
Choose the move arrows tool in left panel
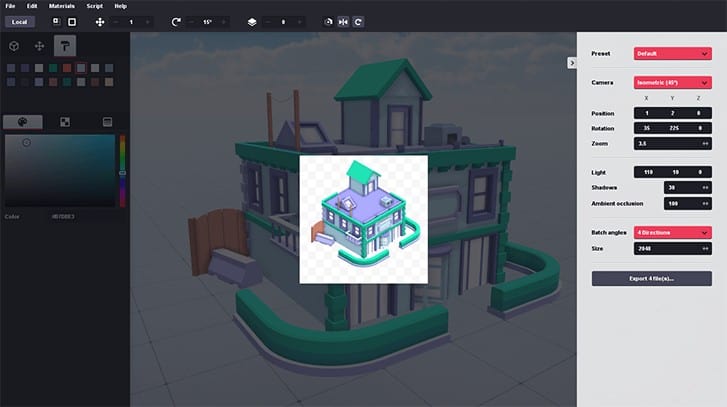[x=39, y=46]
